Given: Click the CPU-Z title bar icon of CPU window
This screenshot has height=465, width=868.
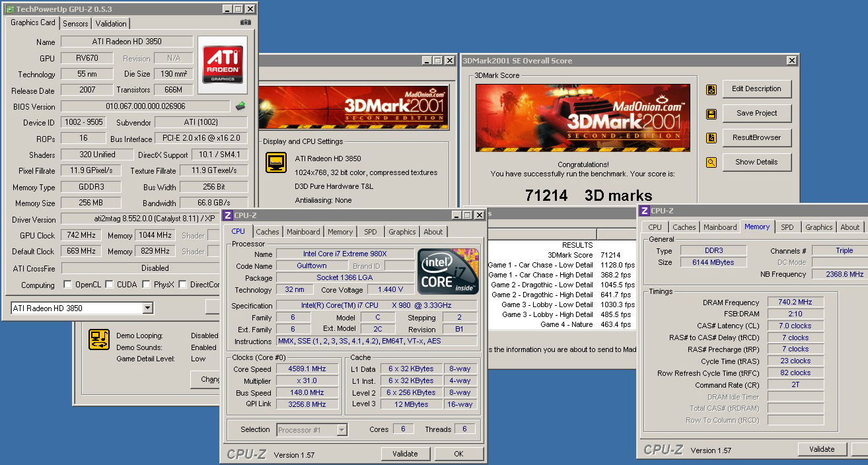Looking at the screenshot, I should (227, 215).
